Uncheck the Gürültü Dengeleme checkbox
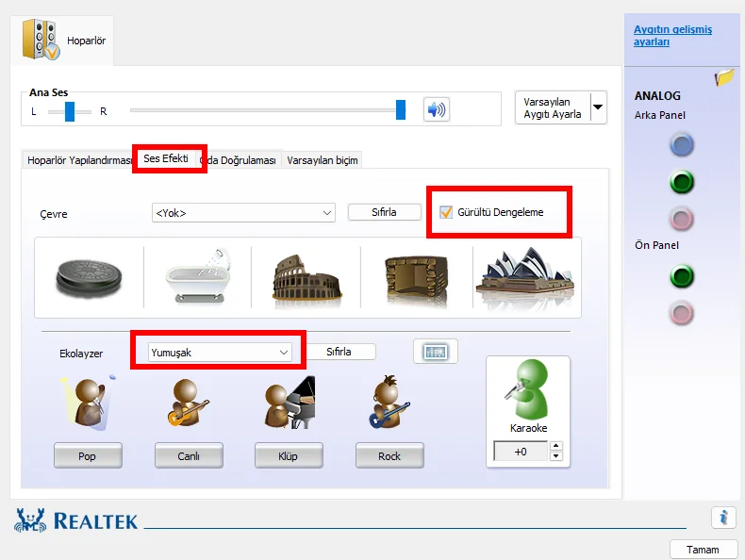Viewport: 745px width, 560px height. pos(446,212)
